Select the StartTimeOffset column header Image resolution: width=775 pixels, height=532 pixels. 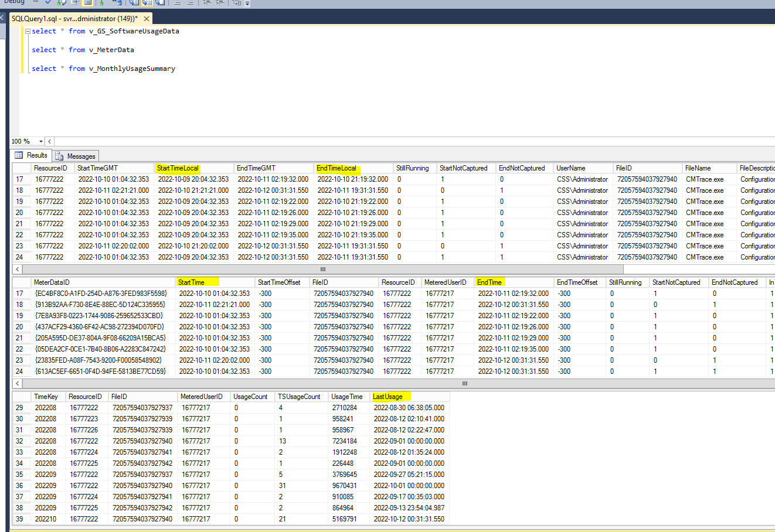click(x=283, y=282)
